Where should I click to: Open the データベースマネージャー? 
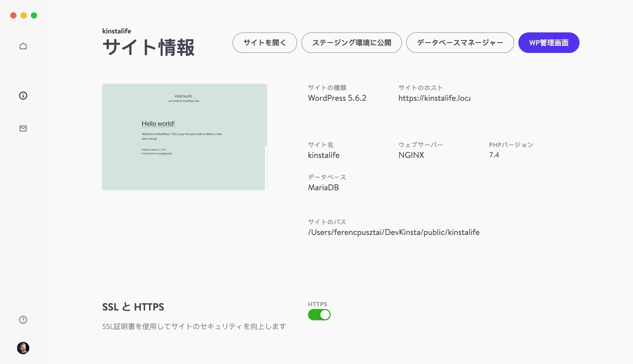460,43
